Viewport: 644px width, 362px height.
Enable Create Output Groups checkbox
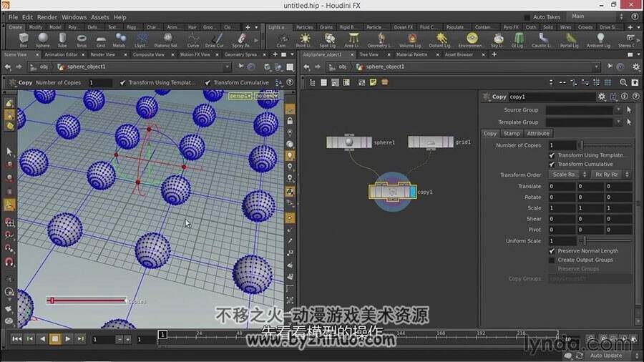[x=552, y=260]
